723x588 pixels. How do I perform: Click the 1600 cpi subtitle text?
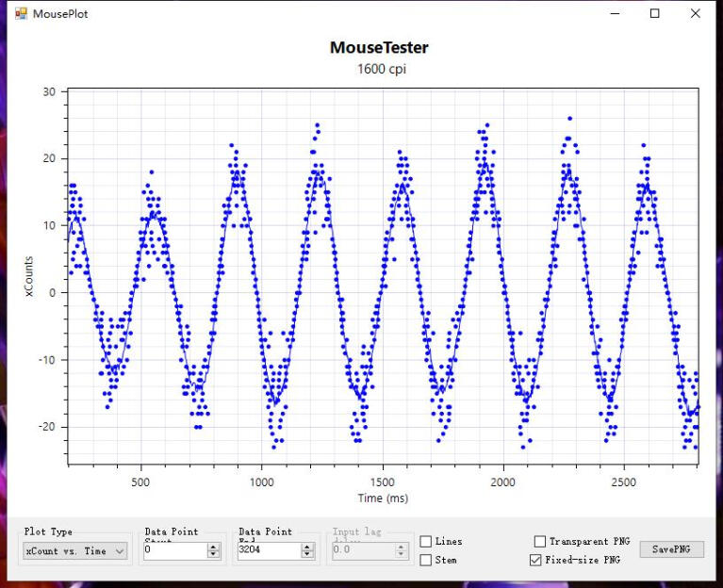click(x=381, y=69)
